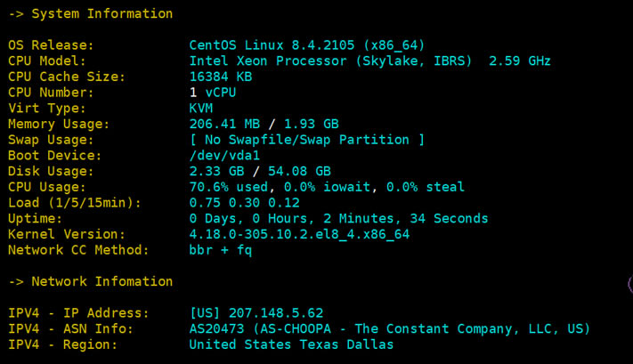The width and height of the screenshot is (633, 364).
Task: Click the IP address 207.148.5.62
Action: 276,312
